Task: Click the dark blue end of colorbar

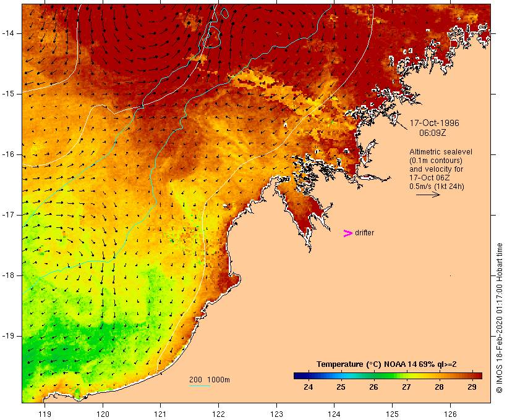Action: 298,376
